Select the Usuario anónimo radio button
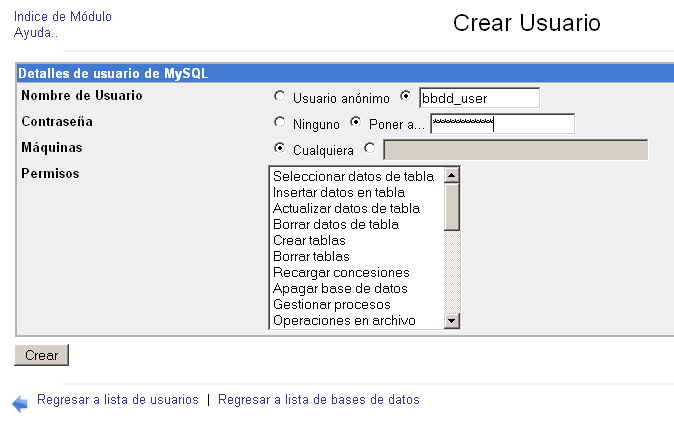 point(279,97)
